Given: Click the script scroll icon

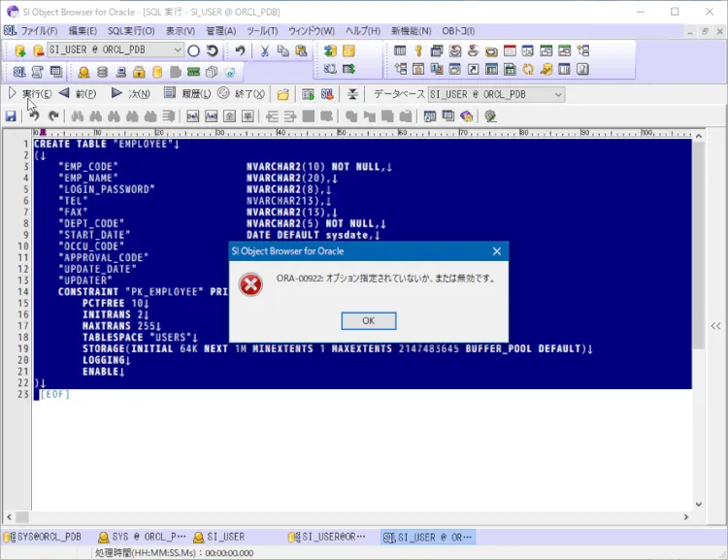Looking at the screenshot, I should (x=38, y=72).
